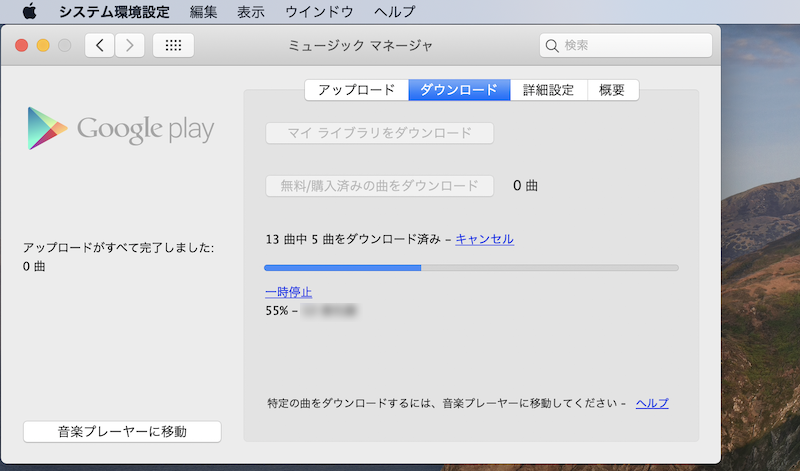This screenshot has width=800, height=471.
Task: Click the download progress bar
Action: pos(471,268)
